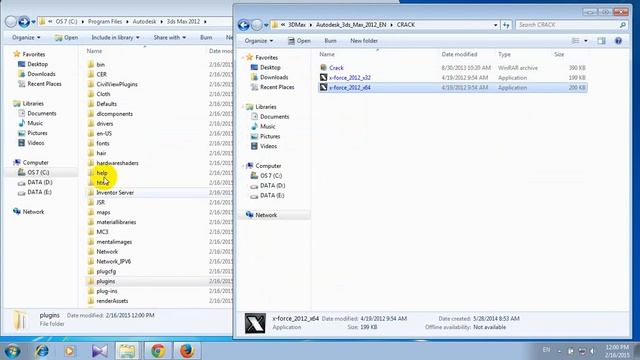This screenshot has height=360, width=640.
Task: Open the bin folder in the left window
Action: pyautogui.click(x=100, y=64)
